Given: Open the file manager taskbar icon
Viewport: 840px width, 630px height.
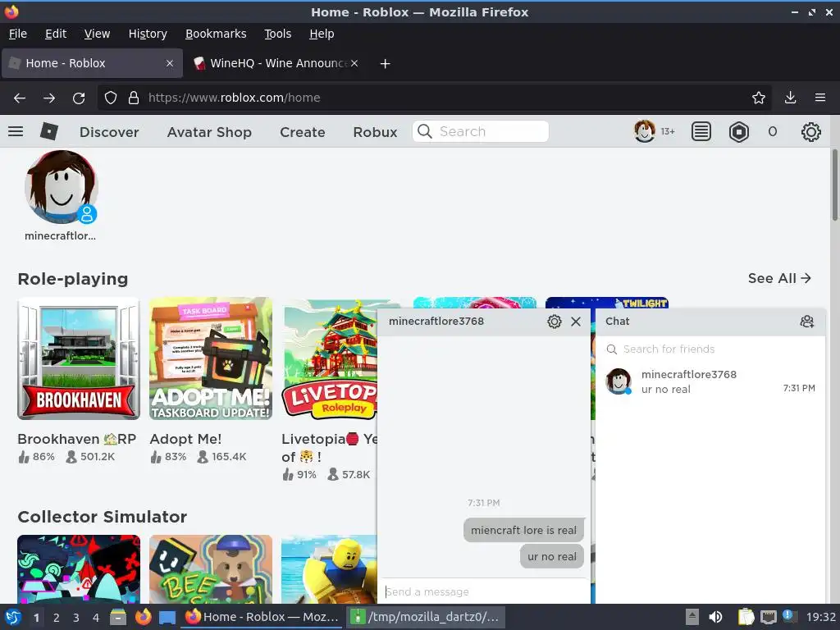Looking at the screenshot, I should 118,617.
